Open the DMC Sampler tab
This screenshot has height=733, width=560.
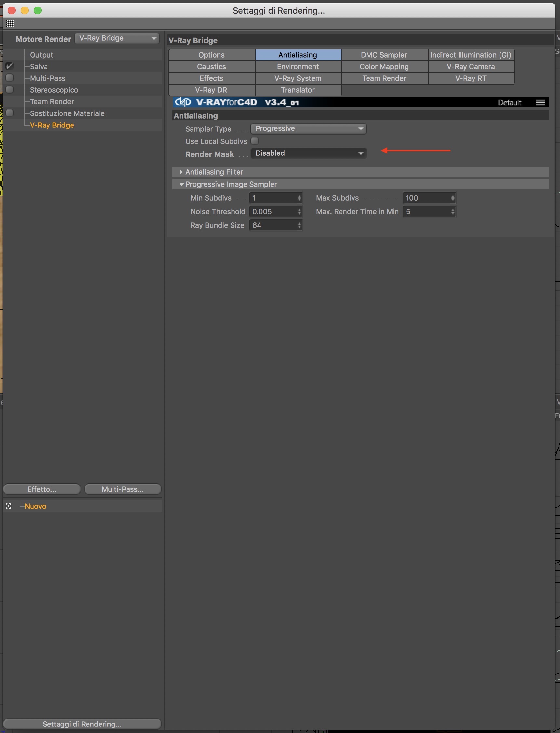[384, 55]
